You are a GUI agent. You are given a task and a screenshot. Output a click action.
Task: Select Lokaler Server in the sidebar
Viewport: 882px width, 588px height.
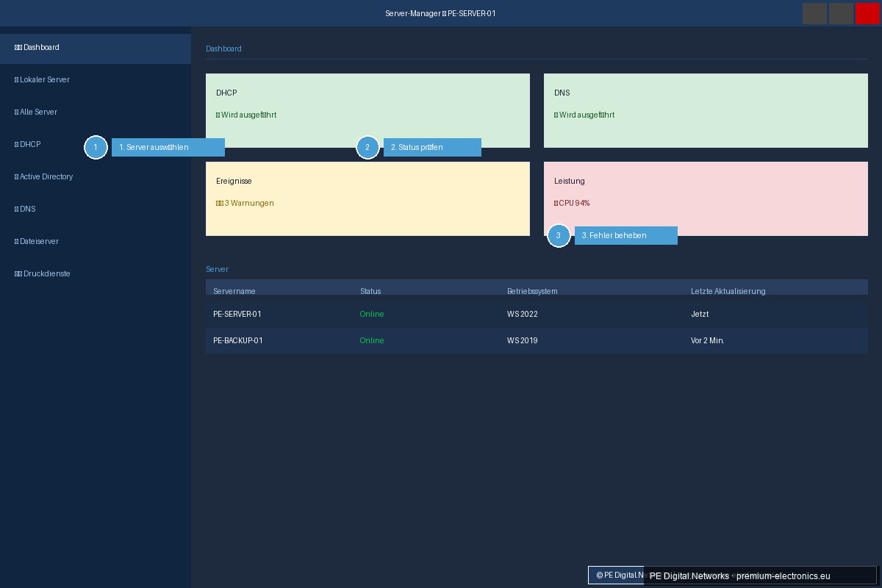click(96, 80)
